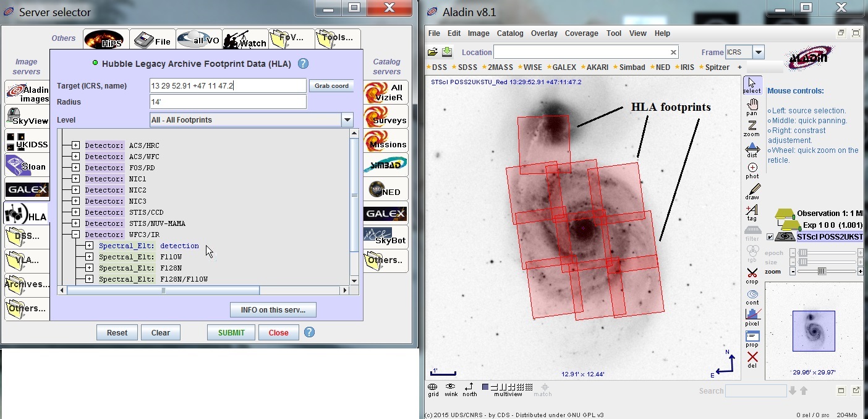Screen dimensions: 868x419
Task: Open the prop properties tool
Action: point(752,339)
